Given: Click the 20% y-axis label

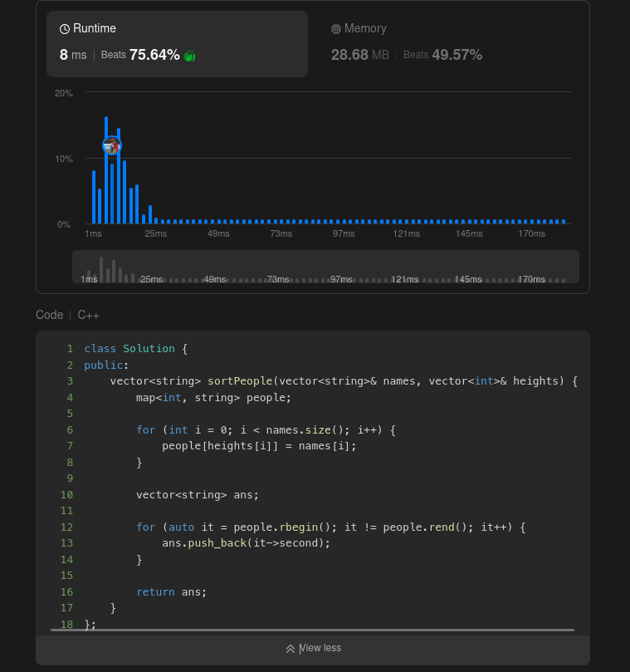Looking at the screenshot, I should tap(64, 93).
